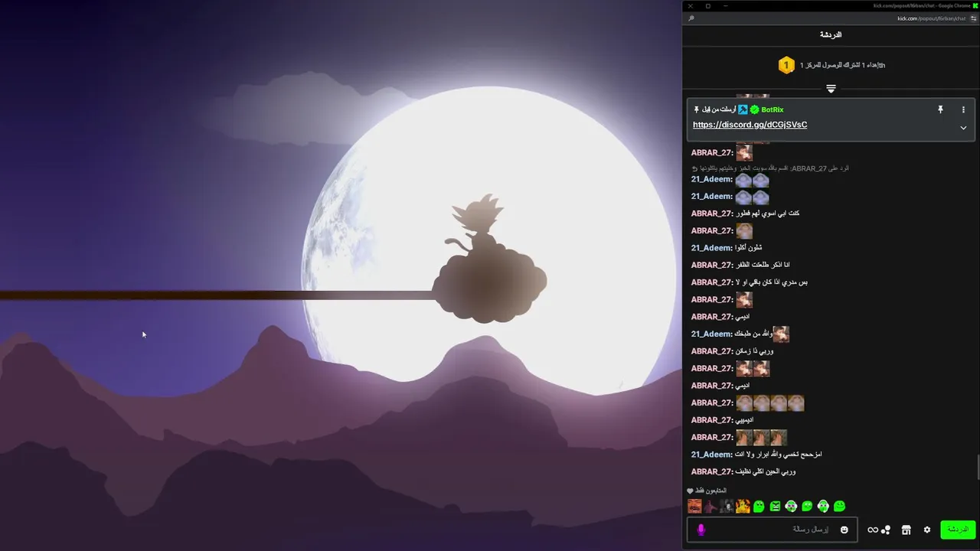Click the four-emote row from ABRAR_27

tap(769, 403)
